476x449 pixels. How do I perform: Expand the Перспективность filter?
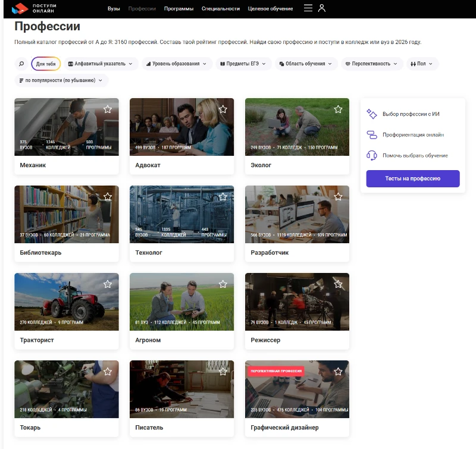[372, 64]
